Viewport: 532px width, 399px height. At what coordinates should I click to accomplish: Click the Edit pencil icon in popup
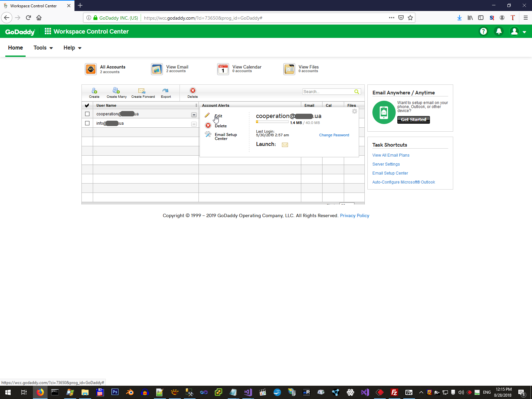click(207, 115)
